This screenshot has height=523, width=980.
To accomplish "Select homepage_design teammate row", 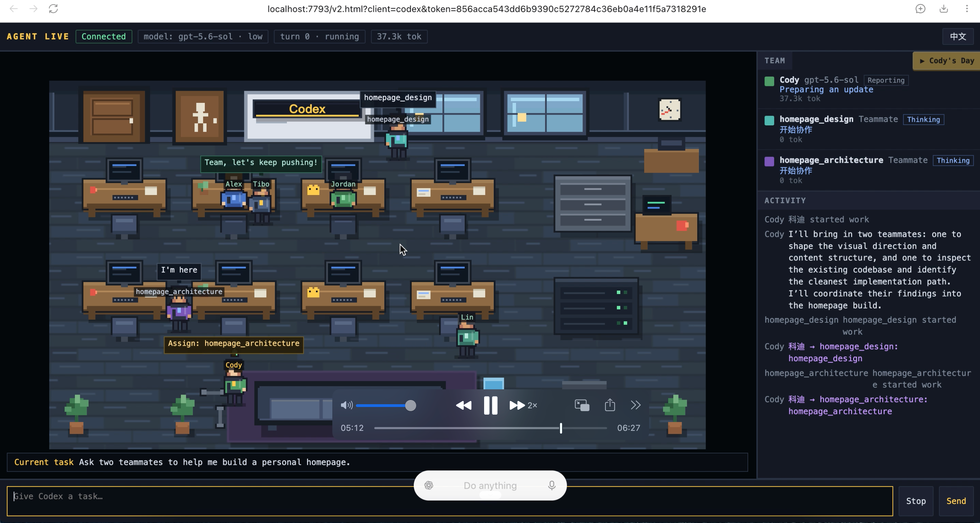I will [x=868, y=129].
